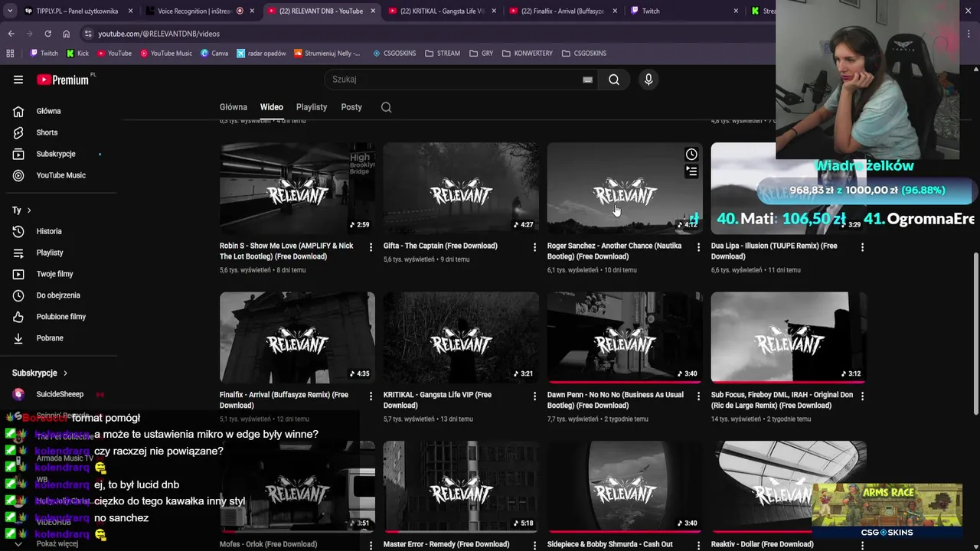Open the on-screen keyboard icon in search
This screenshot has width=980, height=551.
587,80
